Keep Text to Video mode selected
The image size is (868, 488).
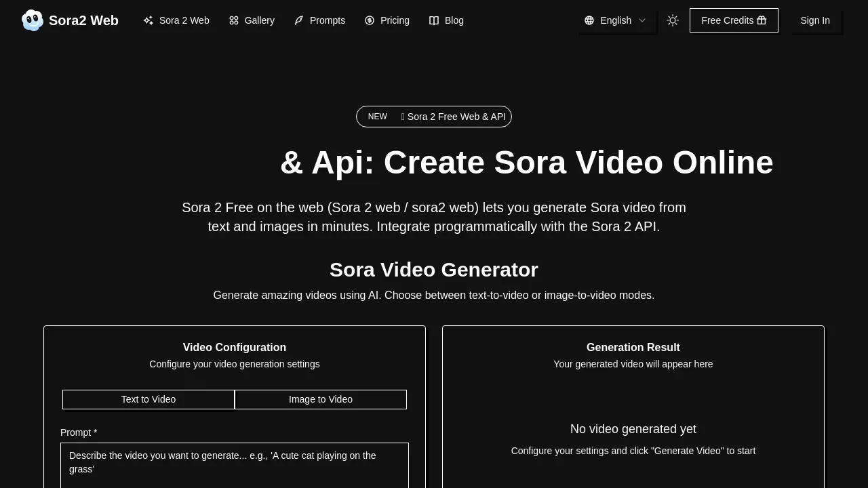[148, 399]
